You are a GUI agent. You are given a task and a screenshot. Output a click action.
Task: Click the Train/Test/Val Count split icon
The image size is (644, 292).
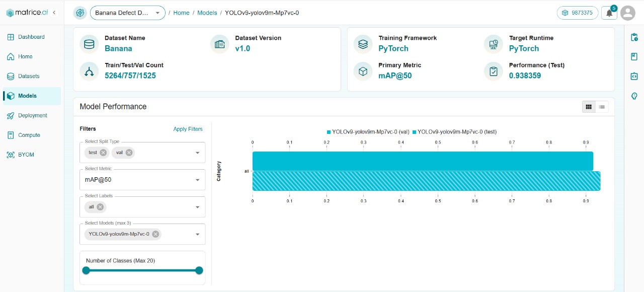[89, 71]
